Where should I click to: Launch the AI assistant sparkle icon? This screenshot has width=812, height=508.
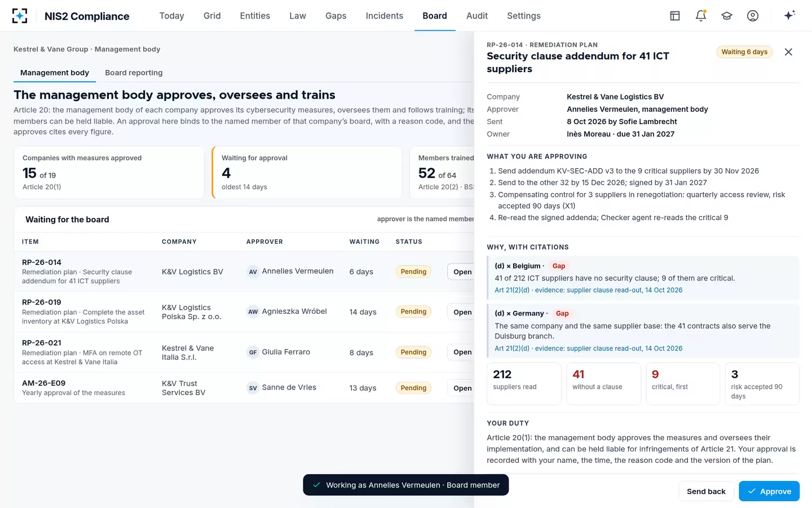[x=789, y=15]
